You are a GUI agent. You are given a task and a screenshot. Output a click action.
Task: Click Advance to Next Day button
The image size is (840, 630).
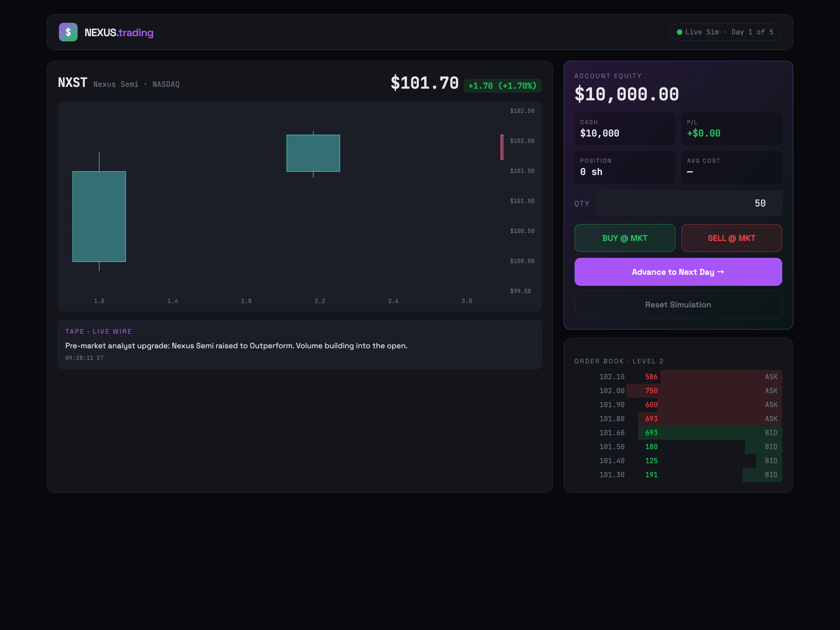[x=678, y=272]
